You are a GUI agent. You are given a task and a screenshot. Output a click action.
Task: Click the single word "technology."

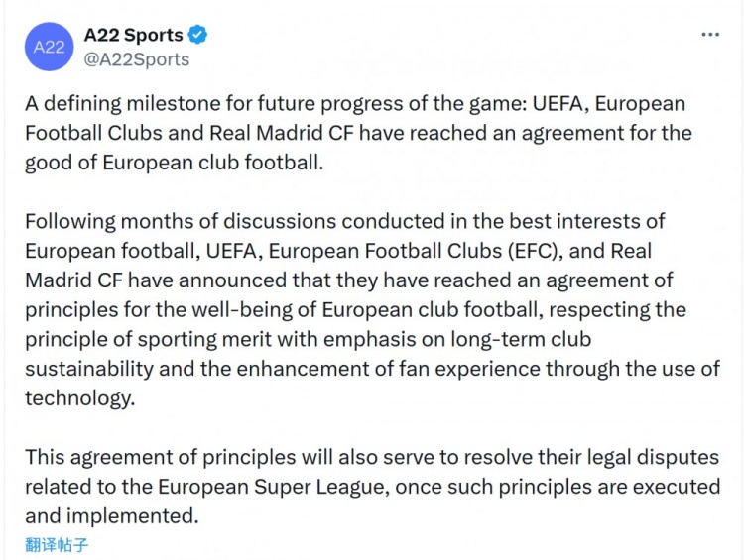tap(77, 397)
